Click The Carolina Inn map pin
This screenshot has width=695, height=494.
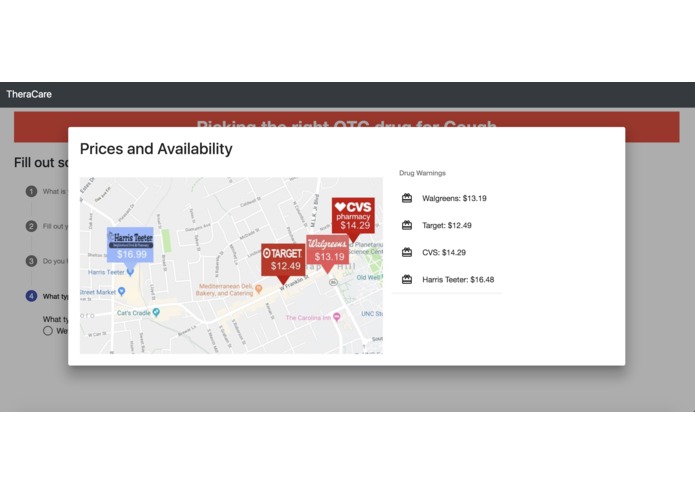337,317
